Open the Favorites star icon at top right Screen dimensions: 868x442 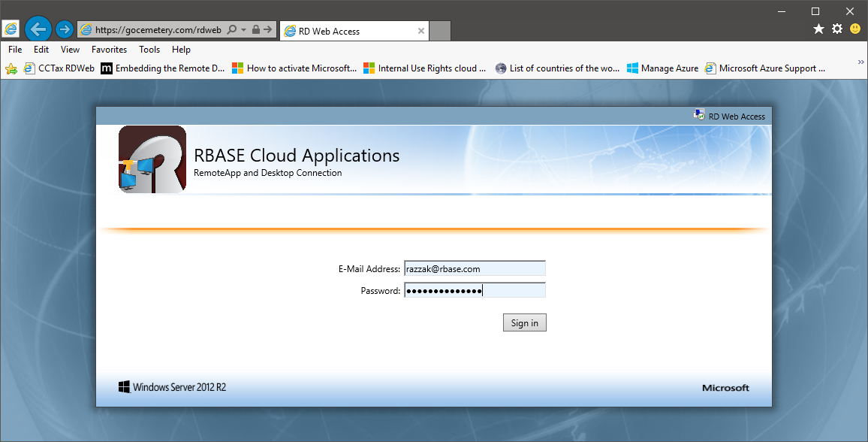(818, 29)
